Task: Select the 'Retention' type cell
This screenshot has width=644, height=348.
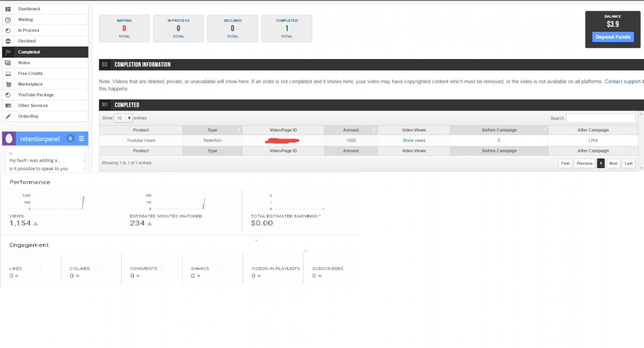Action: click(x=213, y=141)
